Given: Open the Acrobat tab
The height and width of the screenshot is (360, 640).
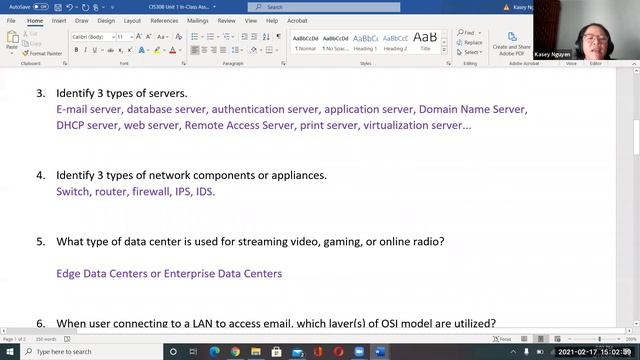Looking at the screenshot, I should point(297,20).
